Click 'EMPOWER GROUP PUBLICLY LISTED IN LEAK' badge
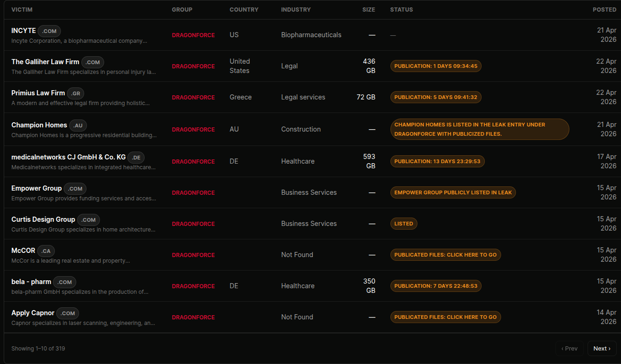621x364 pixels. (x=453, y=192)
